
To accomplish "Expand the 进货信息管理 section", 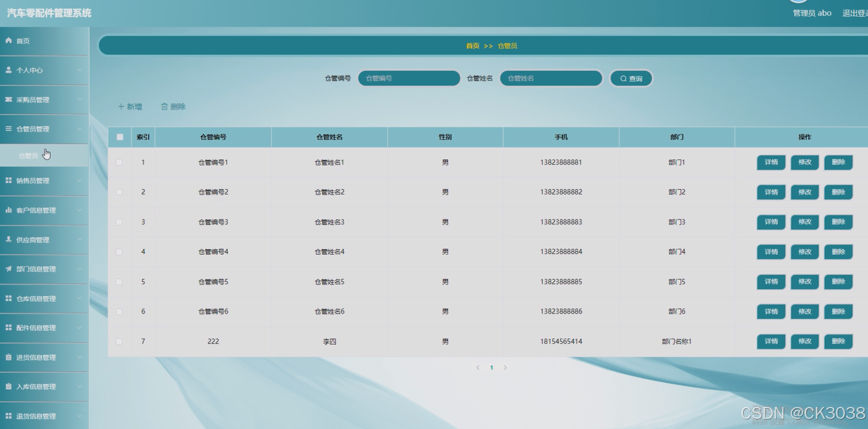I will click(x=43, y=357).
